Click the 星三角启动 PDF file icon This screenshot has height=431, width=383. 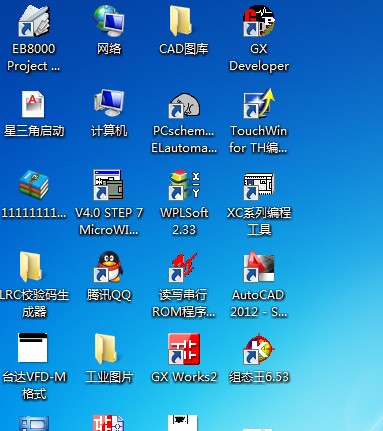pos(33,104)
